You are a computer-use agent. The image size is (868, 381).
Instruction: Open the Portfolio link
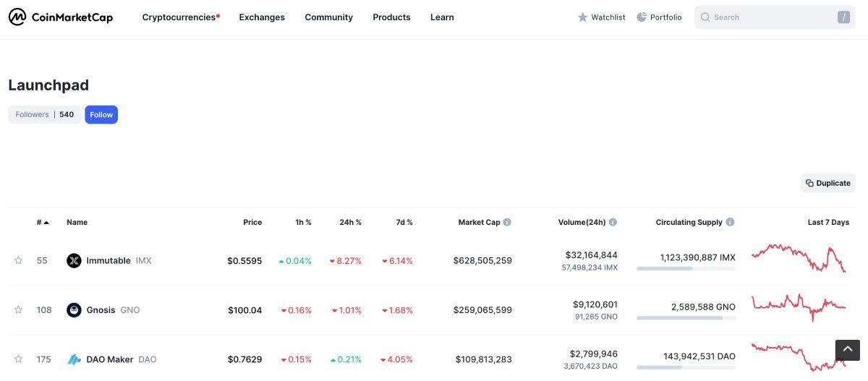pyautogui.click(x=659, y=17)
